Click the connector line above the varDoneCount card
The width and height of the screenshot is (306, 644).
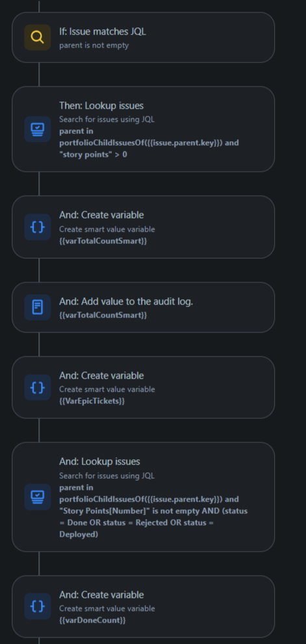(x=39, y=563)
